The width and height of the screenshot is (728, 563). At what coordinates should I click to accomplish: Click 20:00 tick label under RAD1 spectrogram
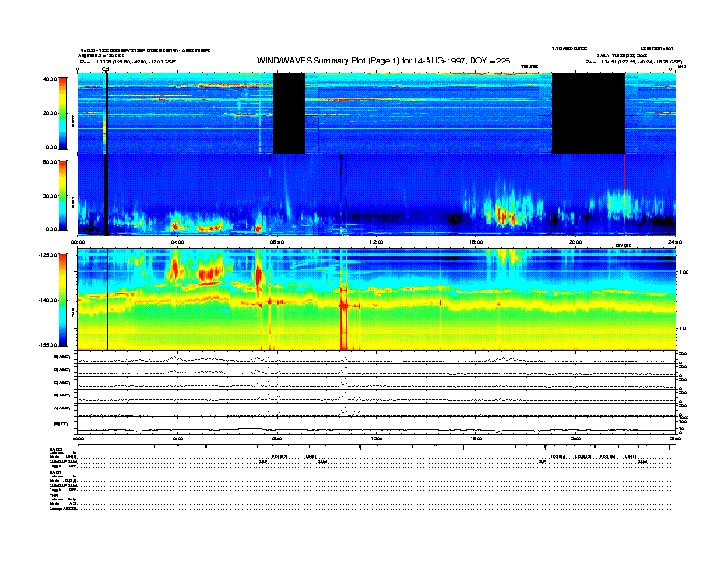point(575,242)
